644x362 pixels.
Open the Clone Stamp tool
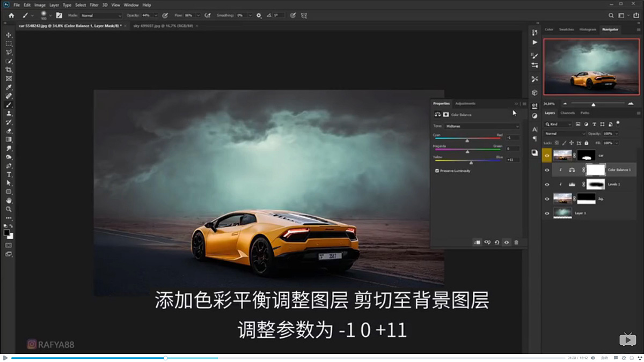click(x=8, y=113)
